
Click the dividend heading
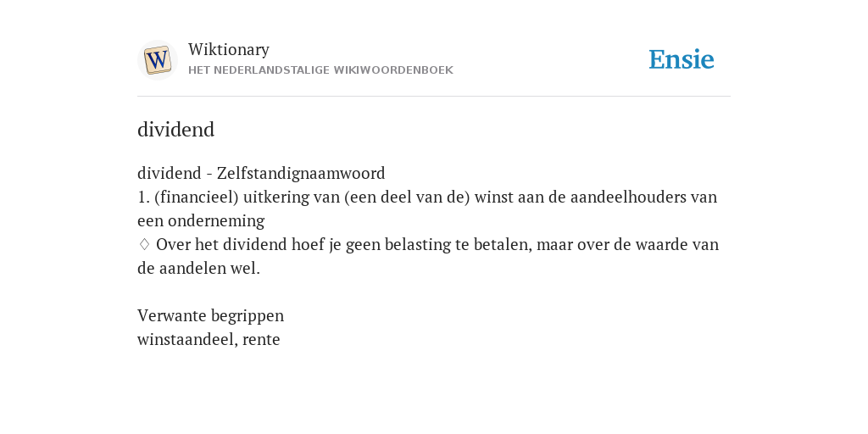click(175, 130)
